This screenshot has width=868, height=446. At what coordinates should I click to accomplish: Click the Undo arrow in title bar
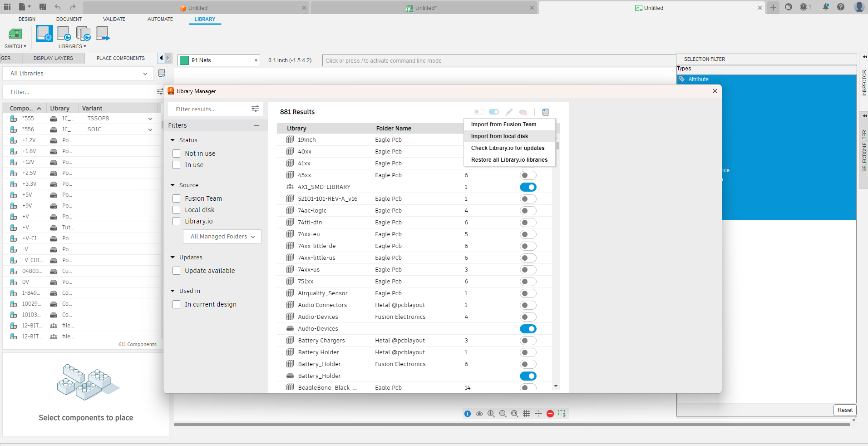click(58, 7)
